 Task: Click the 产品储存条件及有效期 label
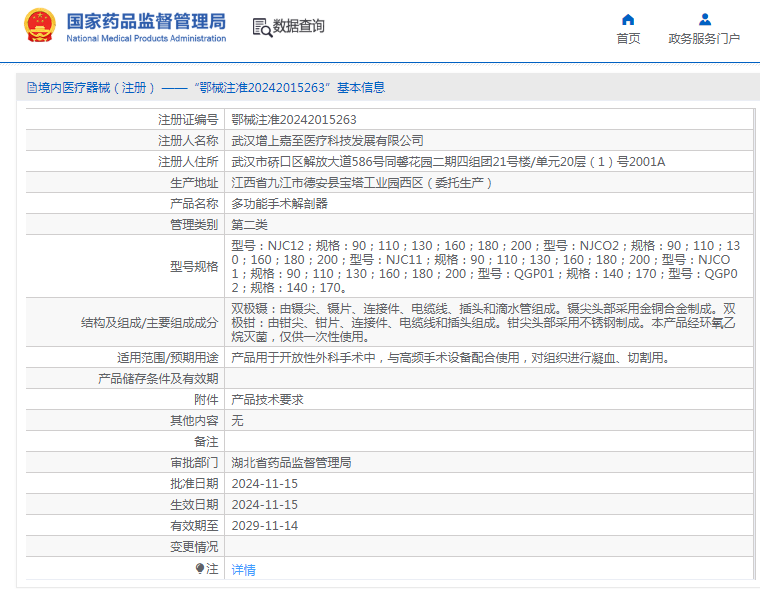click(158, 379)
